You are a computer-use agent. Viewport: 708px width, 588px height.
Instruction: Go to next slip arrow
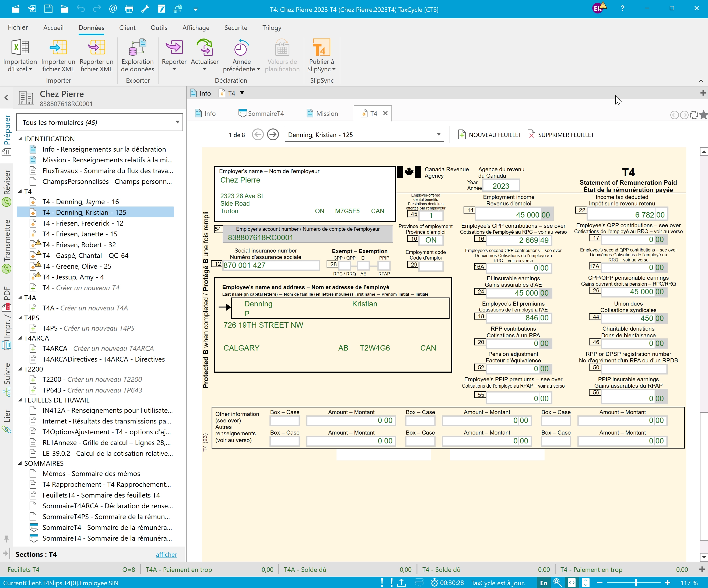click(x=273, y=135)
